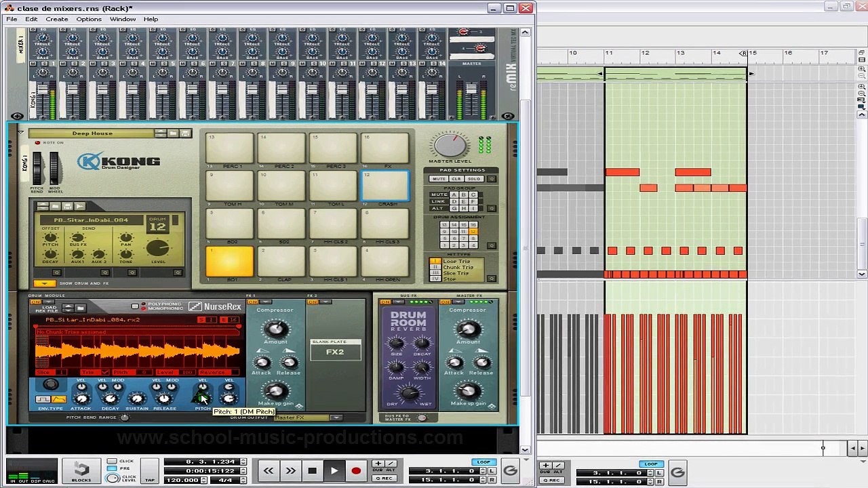This screenshot has width=868, height=488.
Task: Click the drum Pan knob
Action: [x=126, y=239]
